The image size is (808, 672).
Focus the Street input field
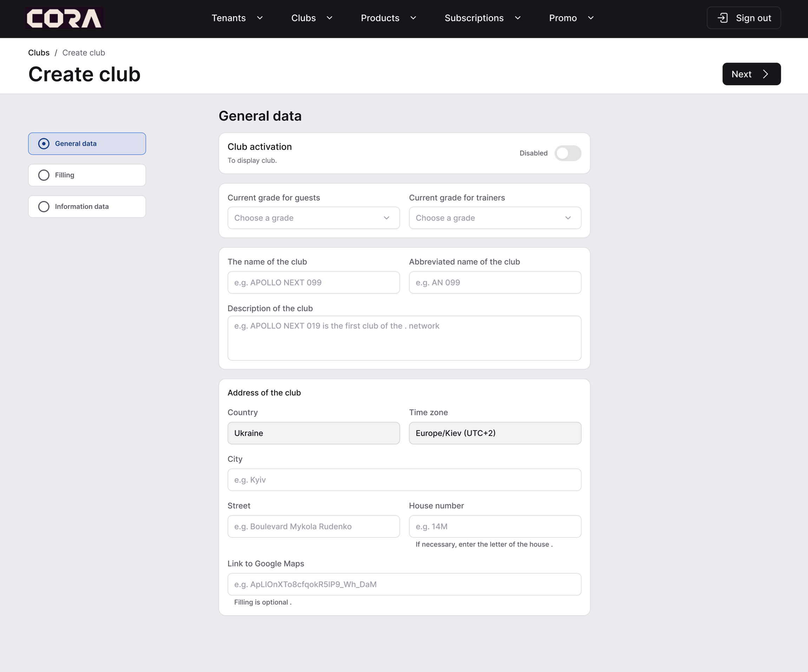(313, 526)
